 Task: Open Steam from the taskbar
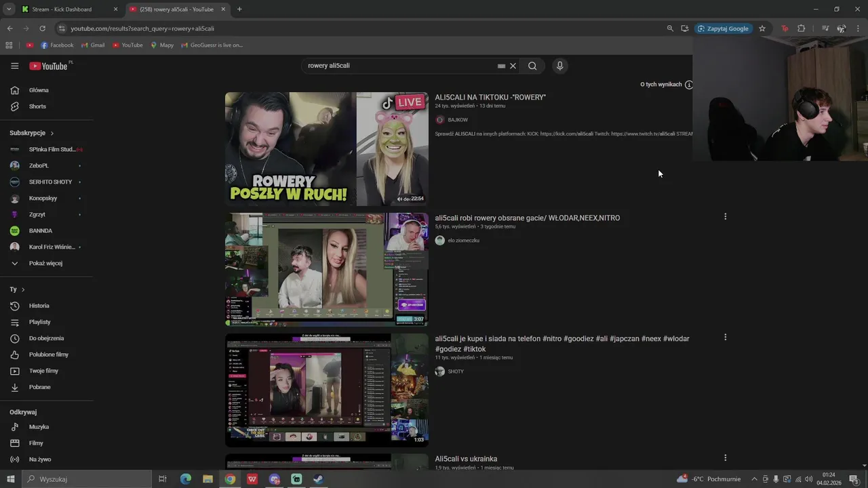click(x=318, y=479)
